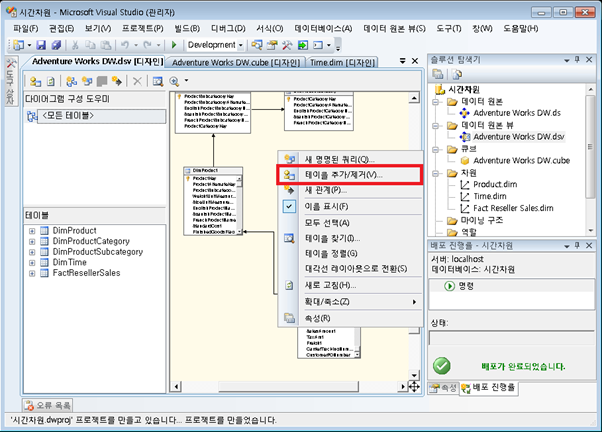The image size is (602, 432).
Task: Choose 새로 고침 from context menu
Action: coord(350,285)
